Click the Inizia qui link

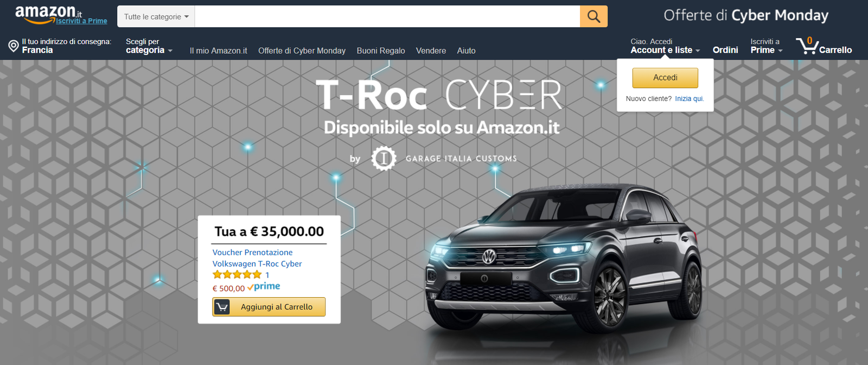click(x=690, y=99)
